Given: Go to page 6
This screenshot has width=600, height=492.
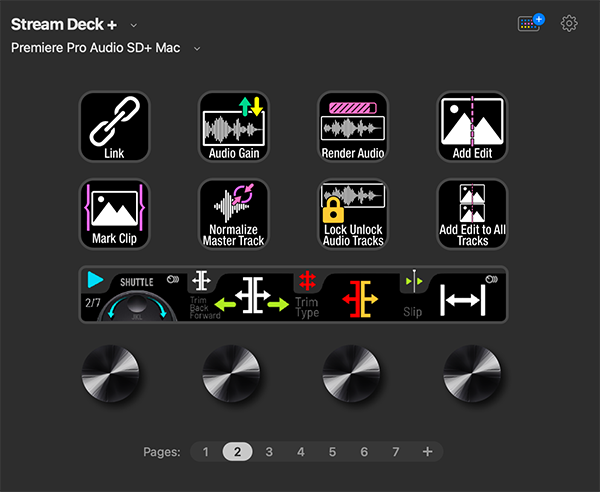Looking at the screenshot, I should [364, 452].
